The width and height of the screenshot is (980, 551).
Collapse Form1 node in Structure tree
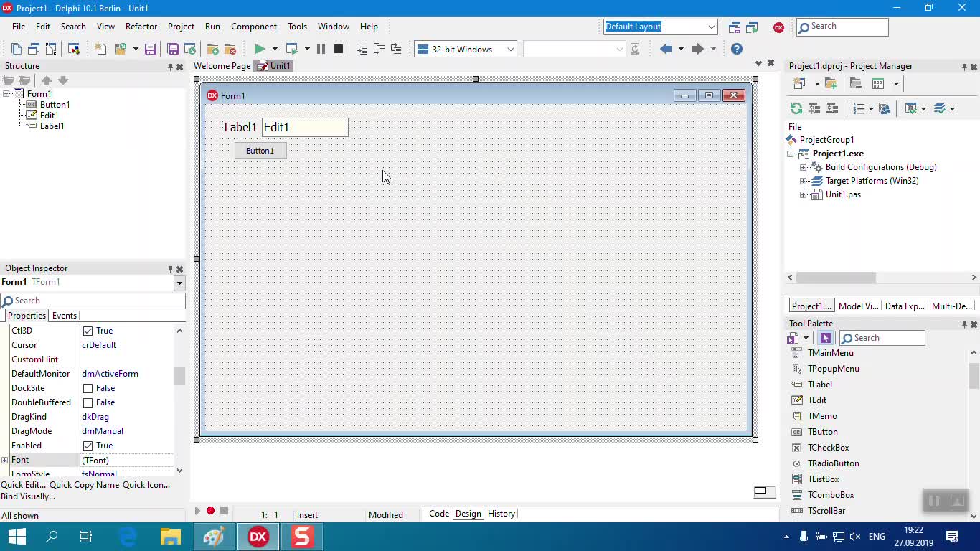tap(6, 94)
